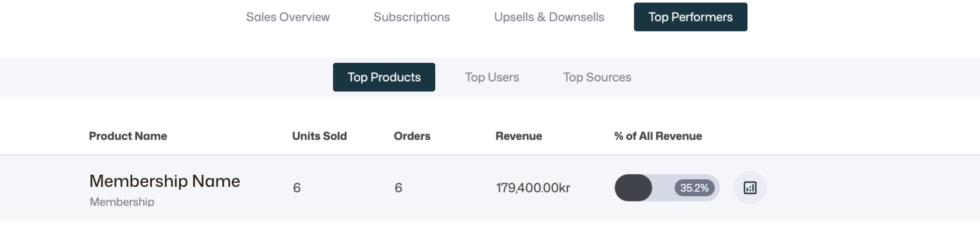Viewport: 980px width, 225px height.
Task: Click the Orders column header
Action: click(412, 136)
